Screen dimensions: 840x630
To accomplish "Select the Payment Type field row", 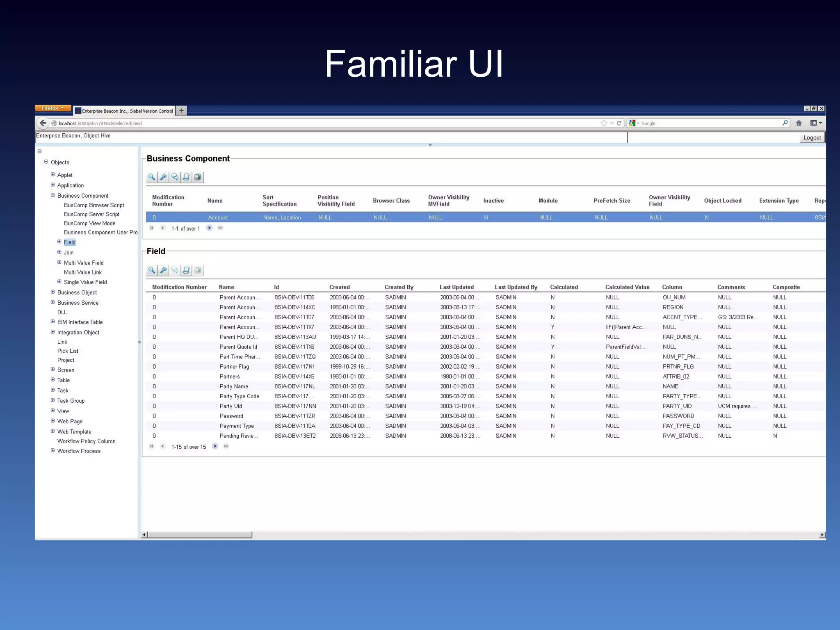I will coord(486,426).
